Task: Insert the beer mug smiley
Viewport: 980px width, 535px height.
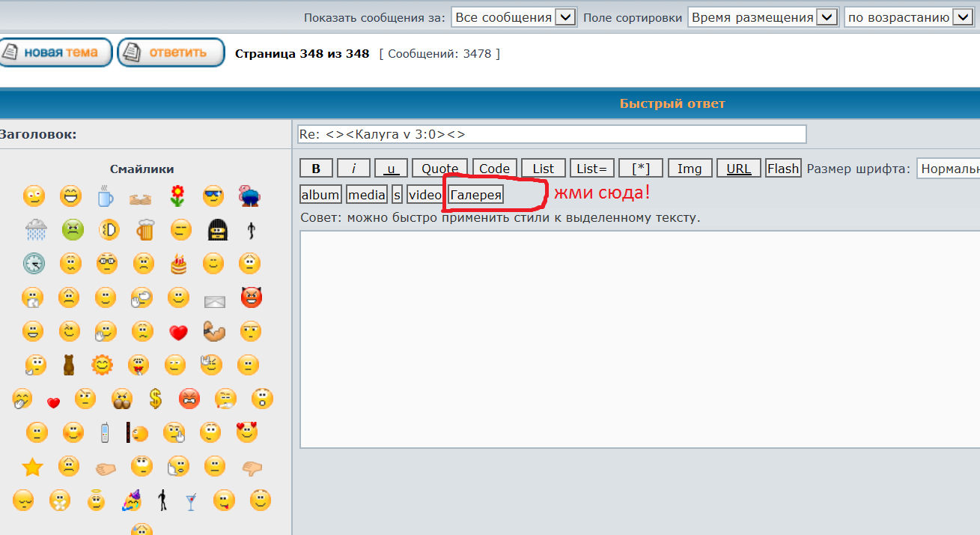Action: click(144, 229)
